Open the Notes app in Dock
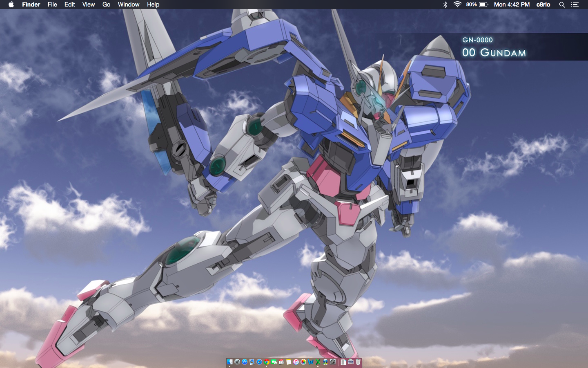588x368 pixels. [x=289, y=362]
